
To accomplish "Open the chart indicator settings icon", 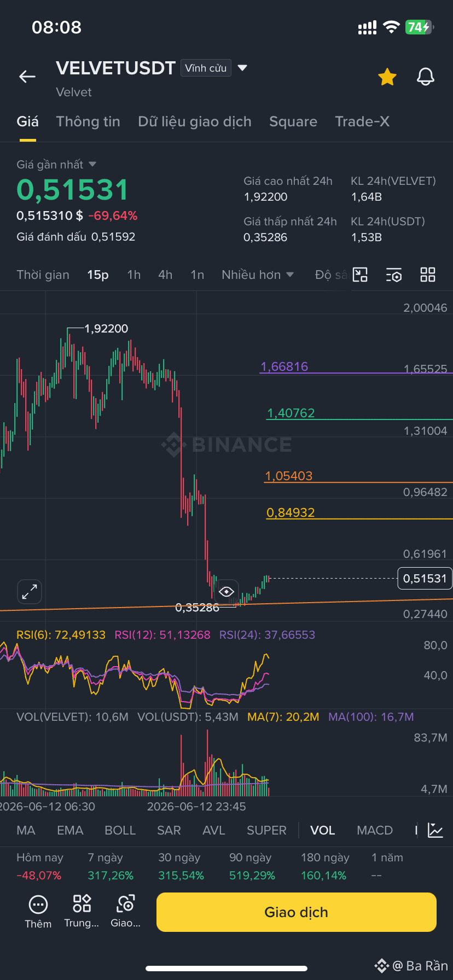I will (x=394, y=275).
